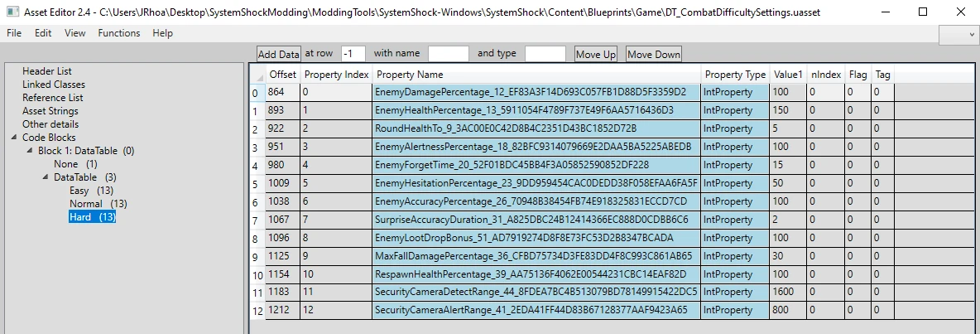
Task: Sort by Offset column header
Action: (x=282, y=75)
